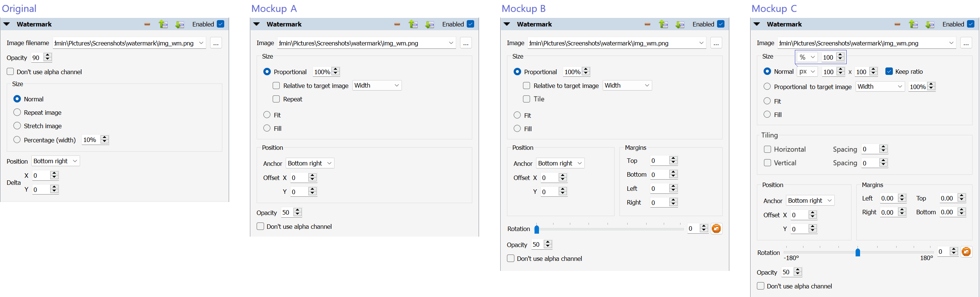
Task: Open Anchor dropdown in Mockup A
Action: coord(310,163)
